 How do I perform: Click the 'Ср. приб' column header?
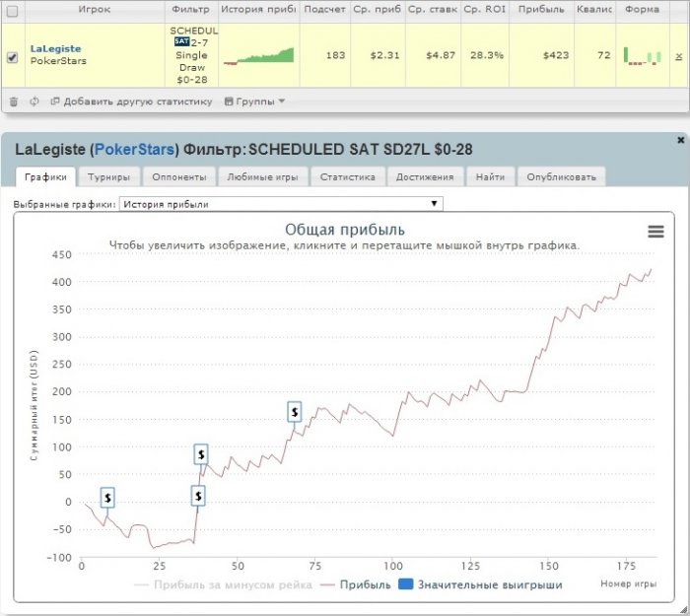(x=378, y=10)
